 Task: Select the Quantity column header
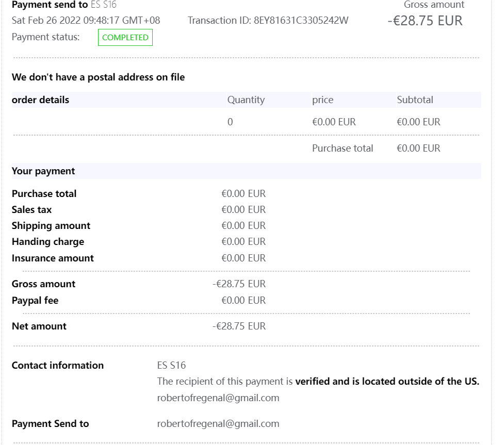[246, 100]
